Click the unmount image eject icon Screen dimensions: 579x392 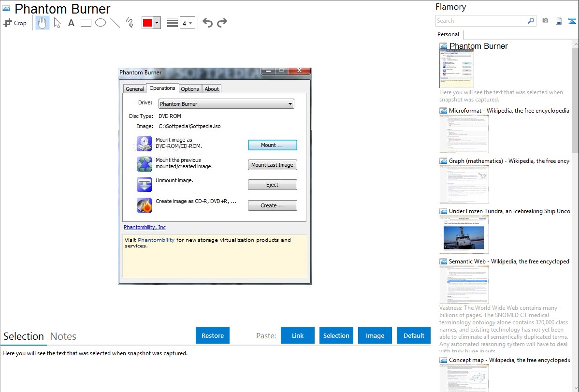click(144, 184)
